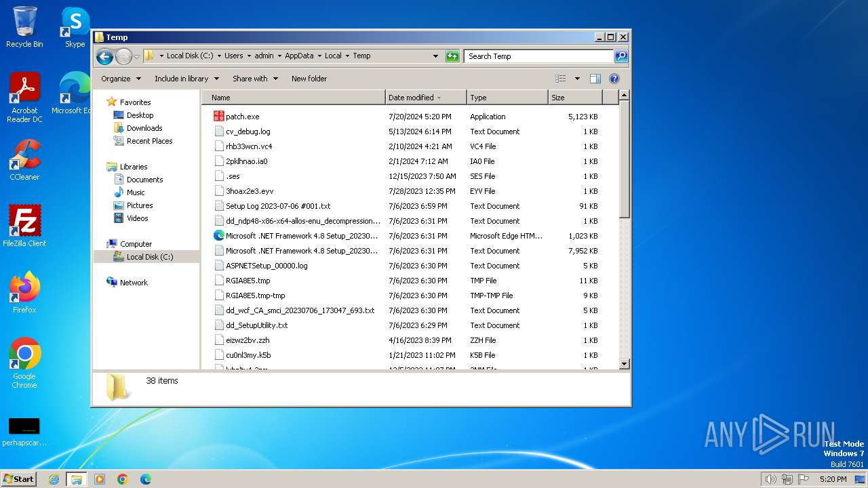868x488 pixels.
Task: Open Google Chrome desktop icon
Action: (x=24, y=363)
